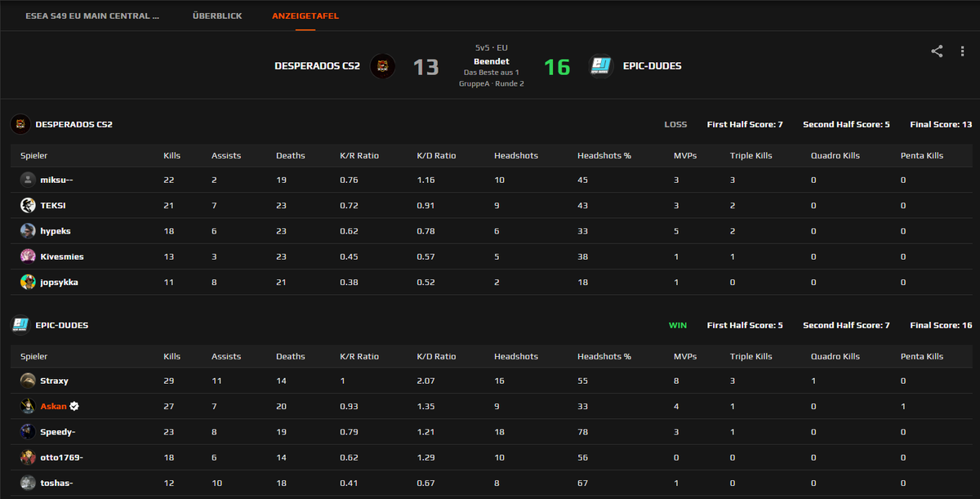Click Speedy- player avatar
The width and height of the screenshot is (980, 499).
point(28,431)
